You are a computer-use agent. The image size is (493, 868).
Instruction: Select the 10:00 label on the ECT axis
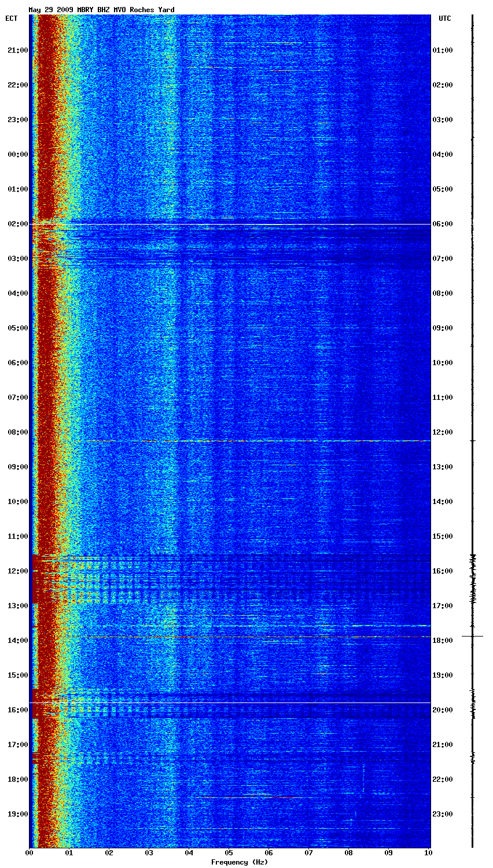tap(17, 502)
